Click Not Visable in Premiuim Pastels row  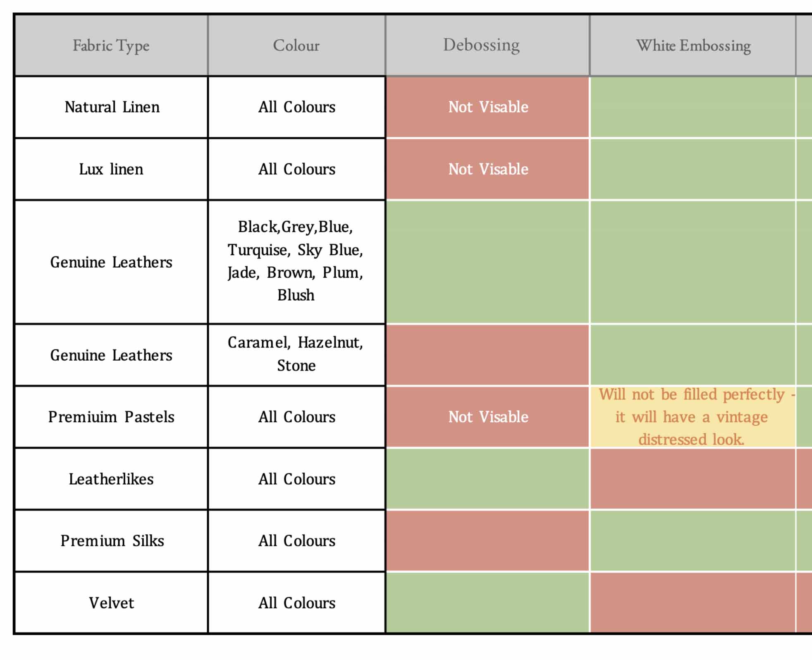(488, 417)
